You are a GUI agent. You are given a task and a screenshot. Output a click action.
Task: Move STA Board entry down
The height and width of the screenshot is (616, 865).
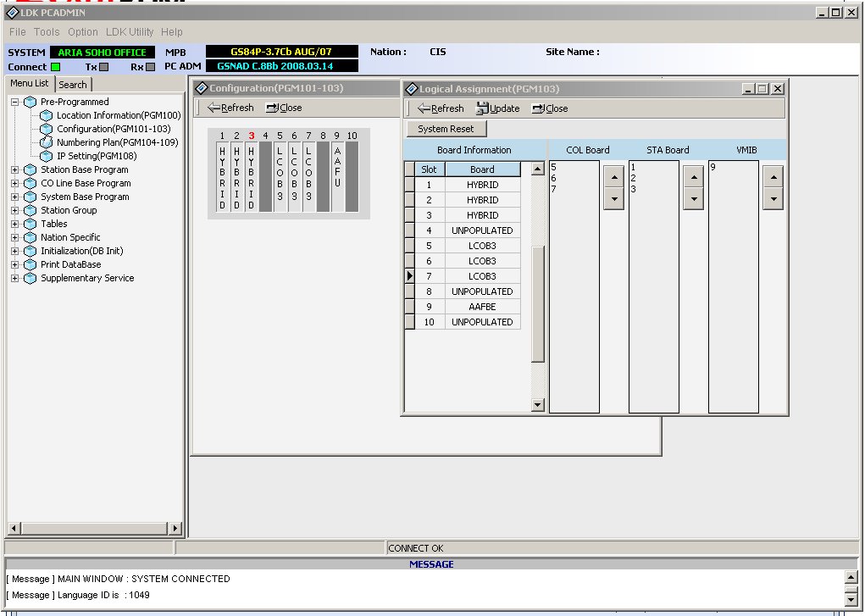tap(693, 199)
